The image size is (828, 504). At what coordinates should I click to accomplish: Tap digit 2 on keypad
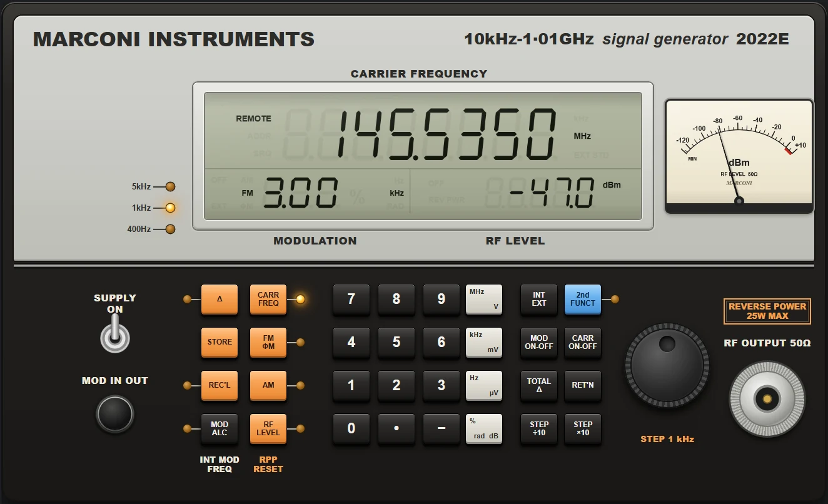click(x=396, y=385)
